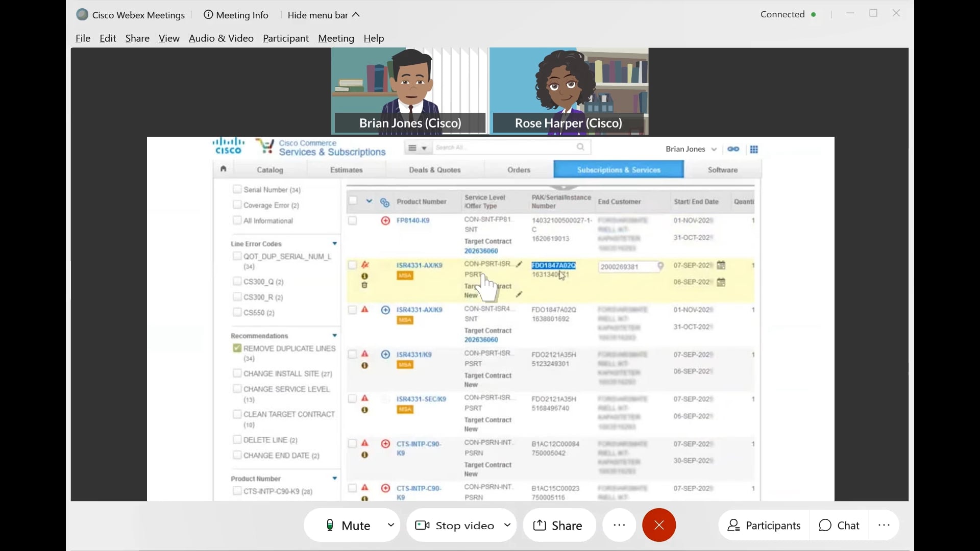The height and width of the screenshot is (551, 980).
Task: Select Subscriptions & Services tab
Action: click(619, 170)
